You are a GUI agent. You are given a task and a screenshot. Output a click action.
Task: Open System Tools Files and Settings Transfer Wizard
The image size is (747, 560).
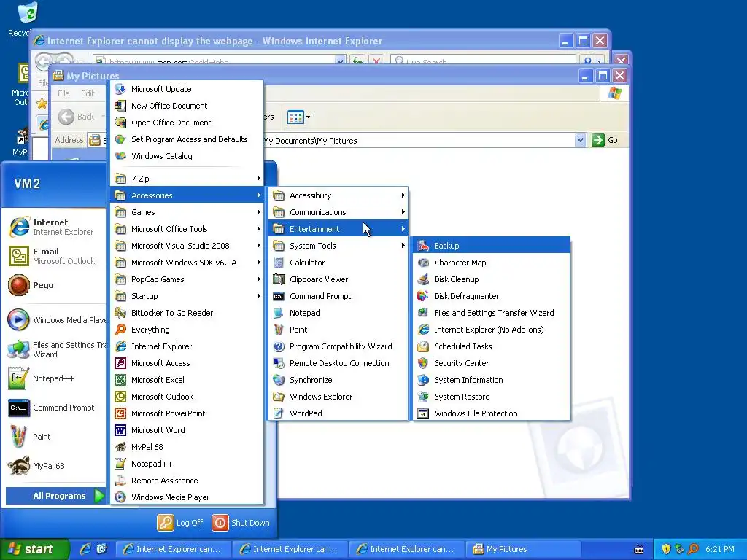(491, 312)
